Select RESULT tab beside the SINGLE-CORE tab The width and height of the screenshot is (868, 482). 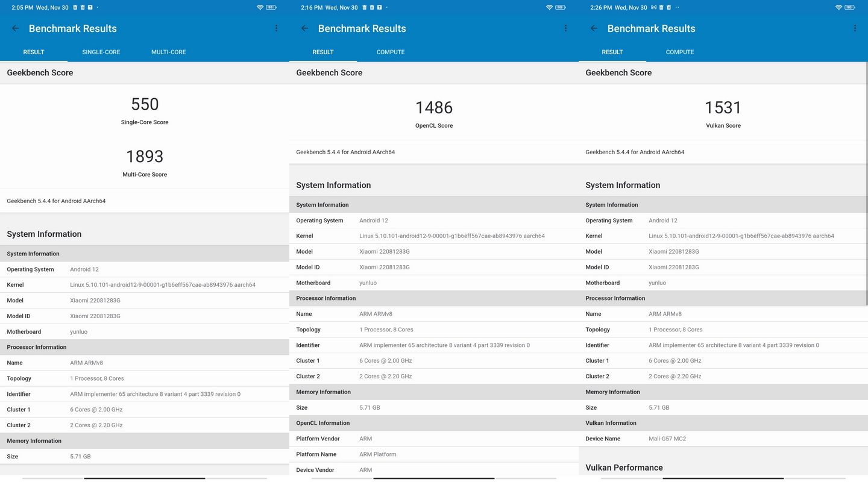pos(34,52)
